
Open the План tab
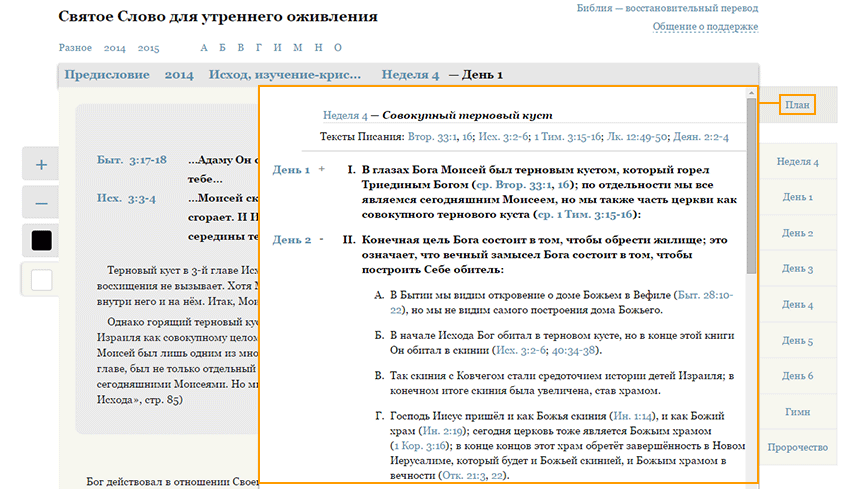797,105
